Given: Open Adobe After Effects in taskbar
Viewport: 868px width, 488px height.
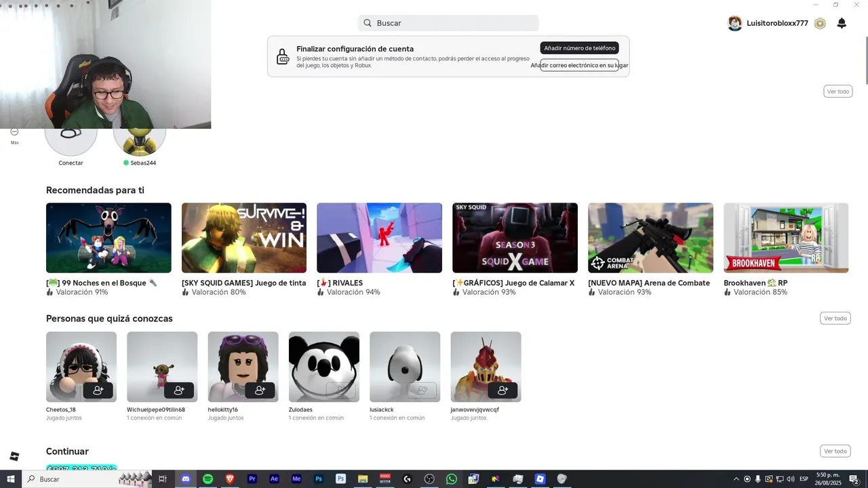Looking at the screenshot, I should pyautogui.click(x=274, y=479).
